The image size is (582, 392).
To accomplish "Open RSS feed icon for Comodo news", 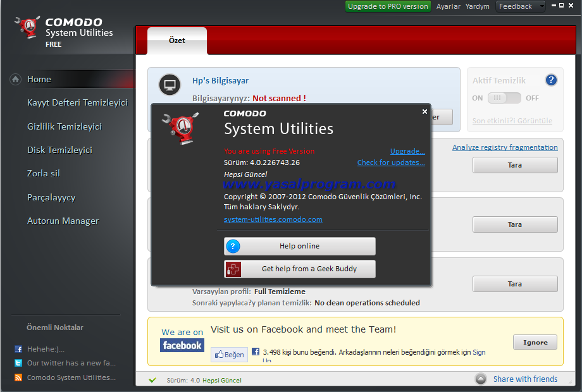I will (18, 377).
